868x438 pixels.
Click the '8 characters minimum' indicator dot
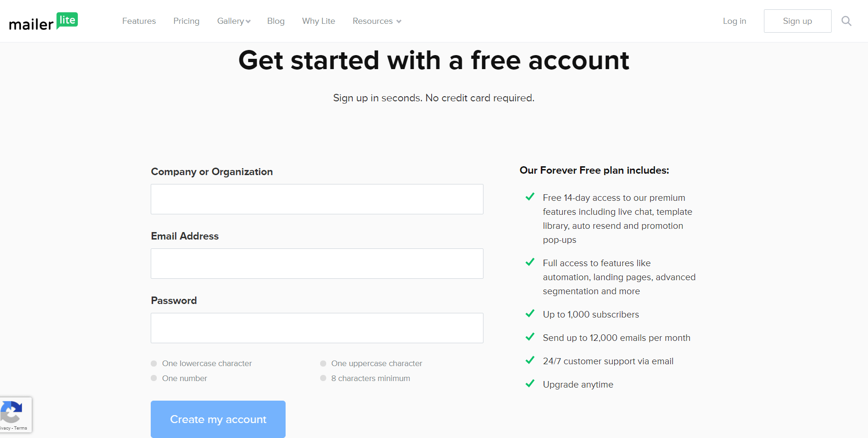tap(323, 378)
